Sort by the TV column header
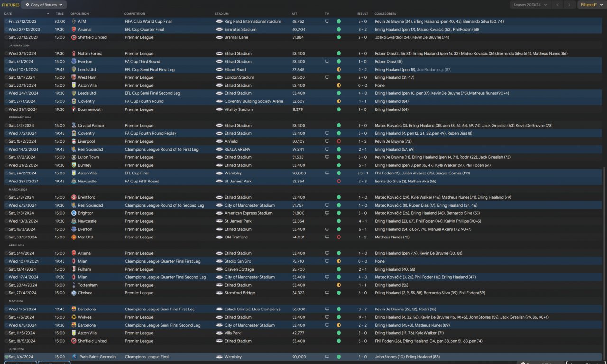607x364 pixels. [327, 14]
